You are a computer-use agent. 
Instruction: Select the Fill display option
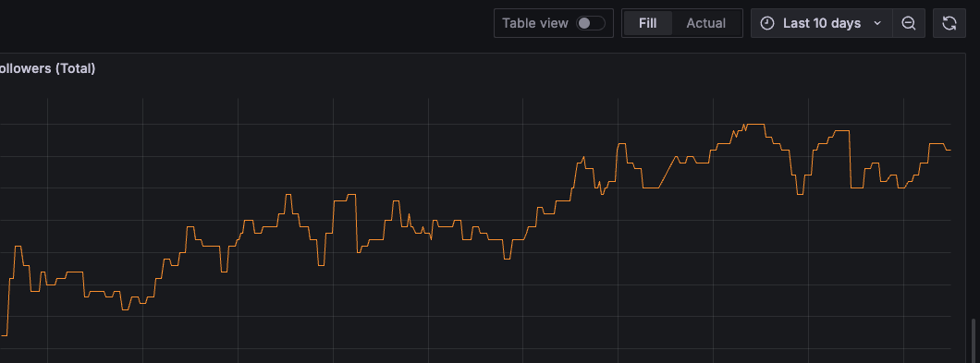647,23
